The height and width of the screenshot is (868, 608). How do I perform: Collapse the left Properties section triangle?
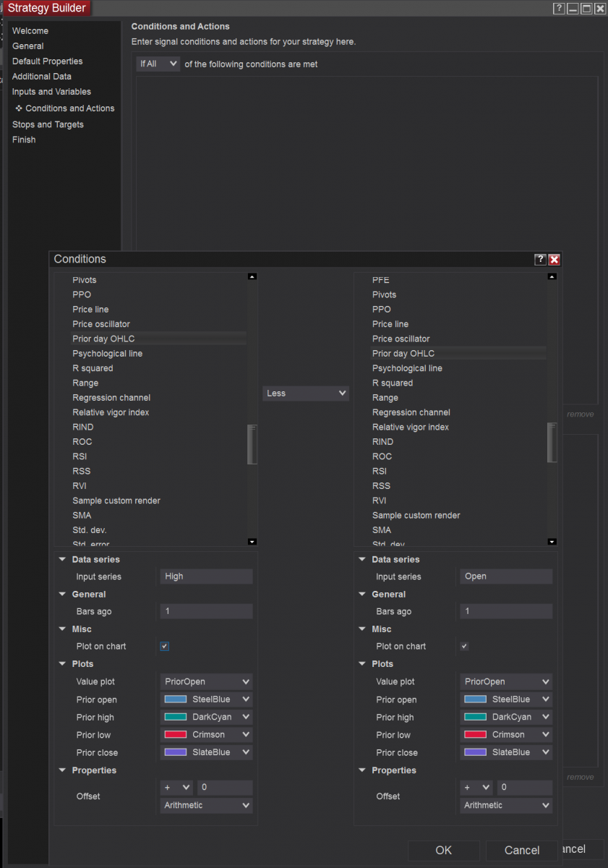[62, 770]
